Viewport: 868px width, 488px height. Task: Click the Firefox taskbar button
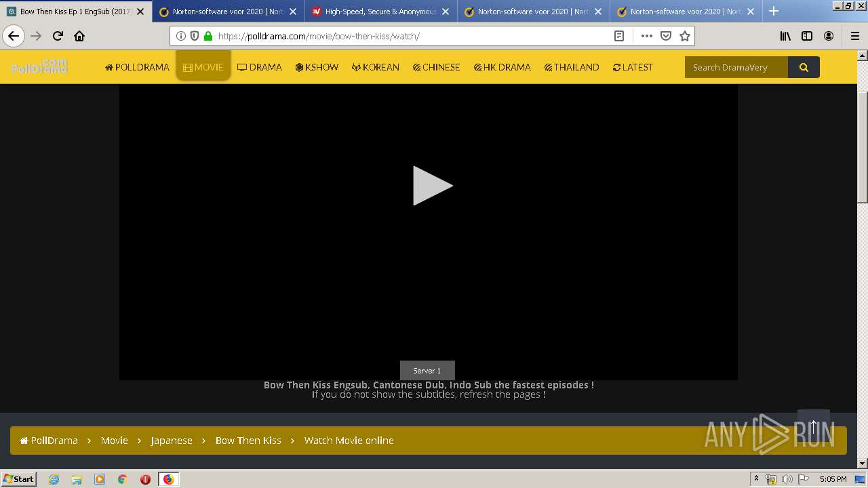pos(168,479)
